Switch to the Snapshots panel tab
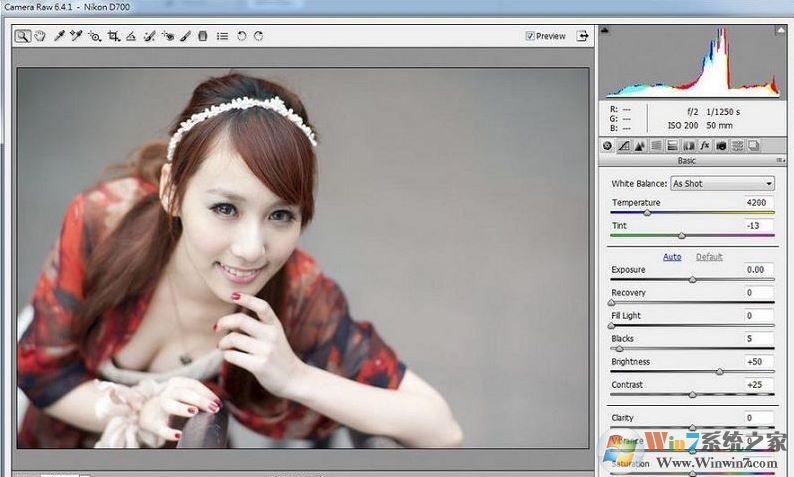 (x=753, y=146)
